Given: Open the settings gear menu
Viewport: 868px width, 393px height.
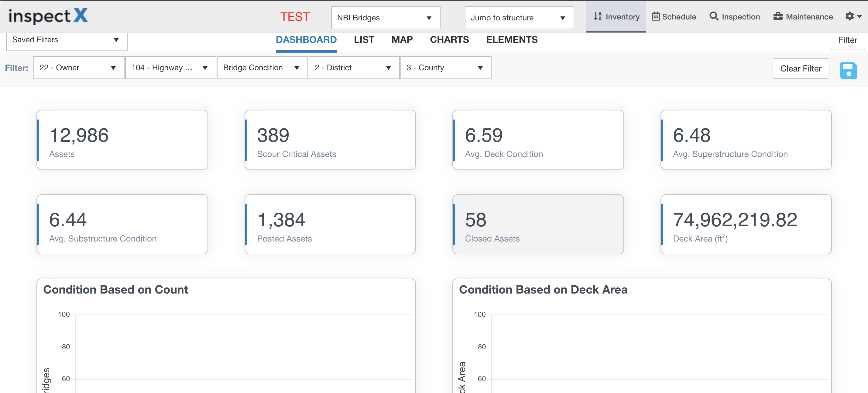Looking at the screenshot, I should click(x=853, y=16).
